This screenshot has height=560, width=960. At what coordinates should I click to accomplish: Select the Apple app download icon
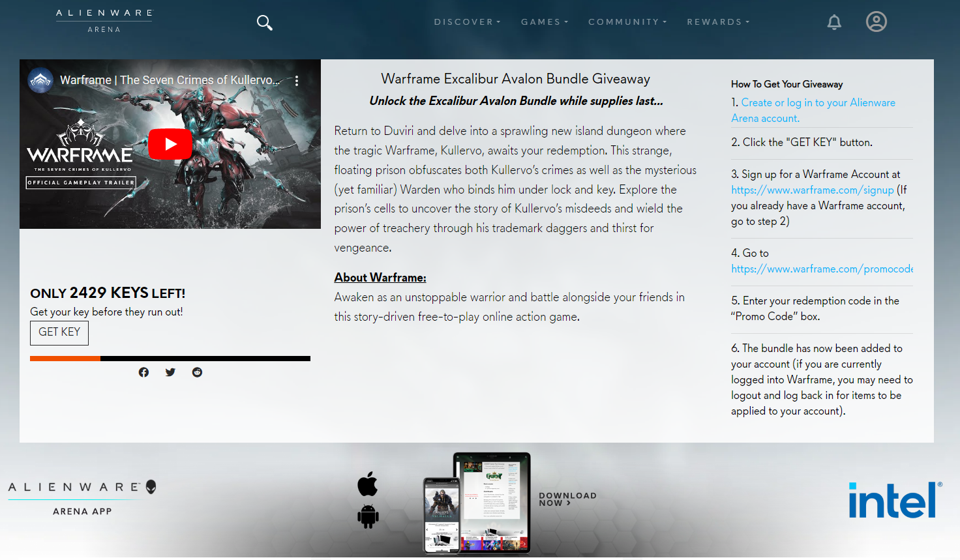[x=368, y=484]
